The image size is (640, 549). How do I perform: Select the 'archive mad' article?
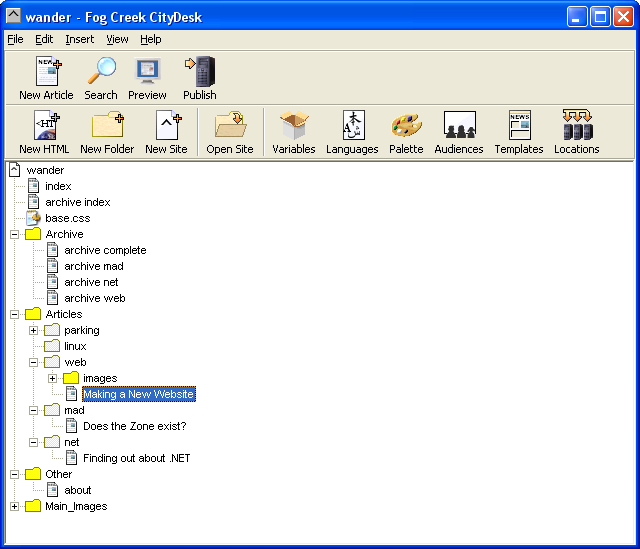[x=94, y=266]
